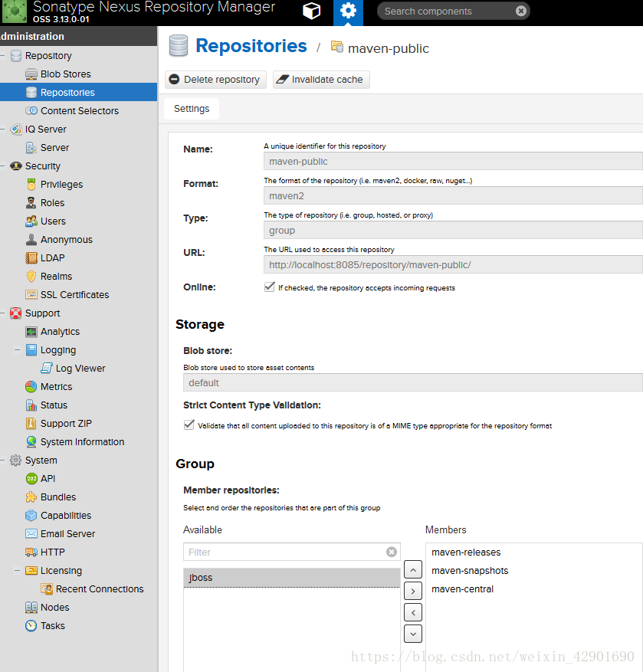The width and height of the screenshot is (643, 672).
Task: Open Licensing in the sidebar
Action: click(x=61, y=570)
